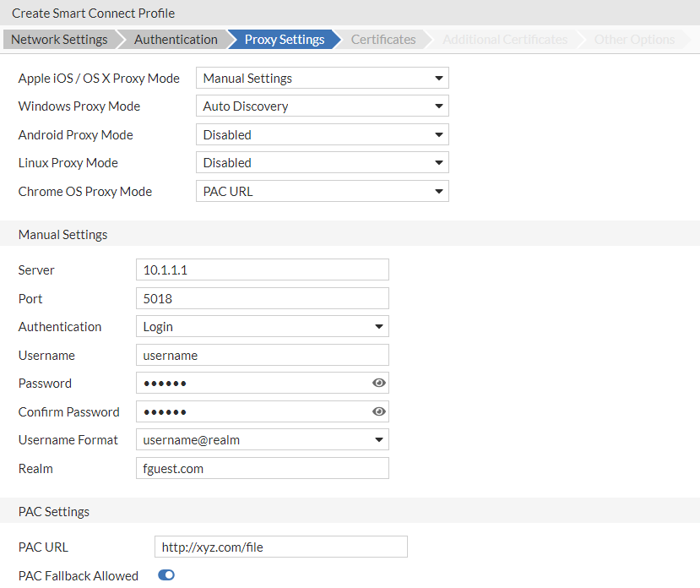Click the Realm input field
This screenshot has width=700, height=588.
(262, 468)
